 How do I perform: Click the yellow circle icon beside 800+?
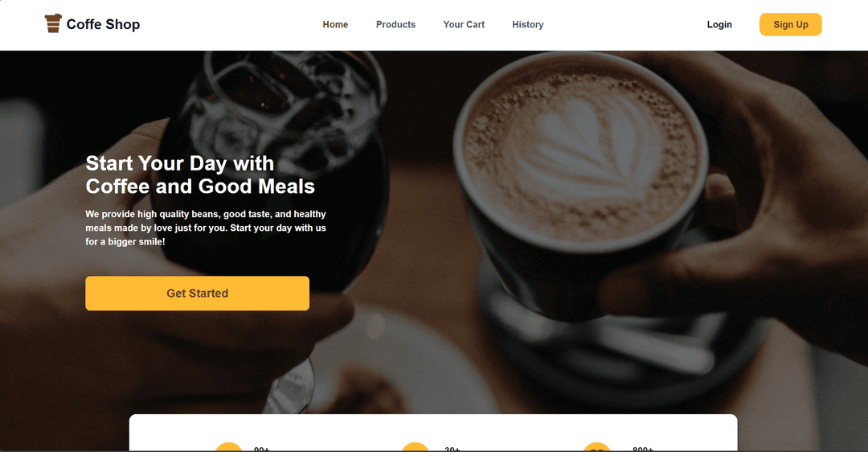tap(596, 447)
